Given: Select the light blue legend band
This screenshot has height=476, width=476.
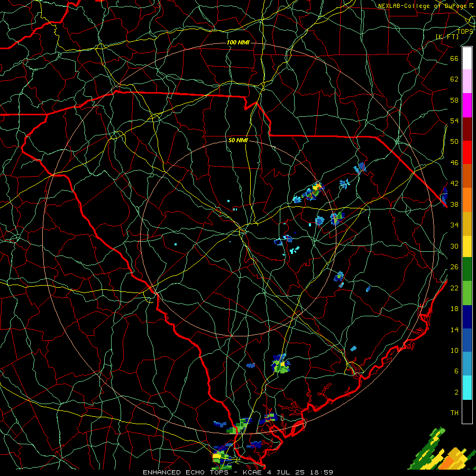Looking at the screenshot, I should pyautogui.click(x=467, y=363).
